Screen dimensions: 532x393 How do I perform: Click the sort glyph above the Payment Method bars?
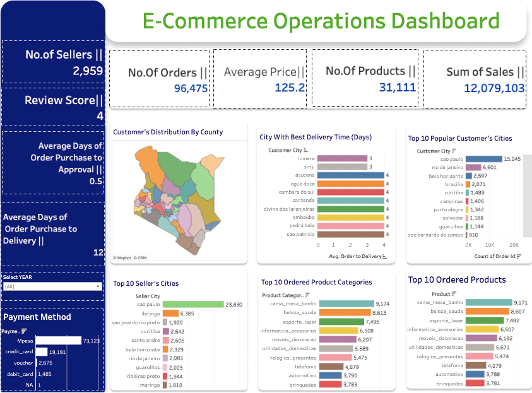24,331
